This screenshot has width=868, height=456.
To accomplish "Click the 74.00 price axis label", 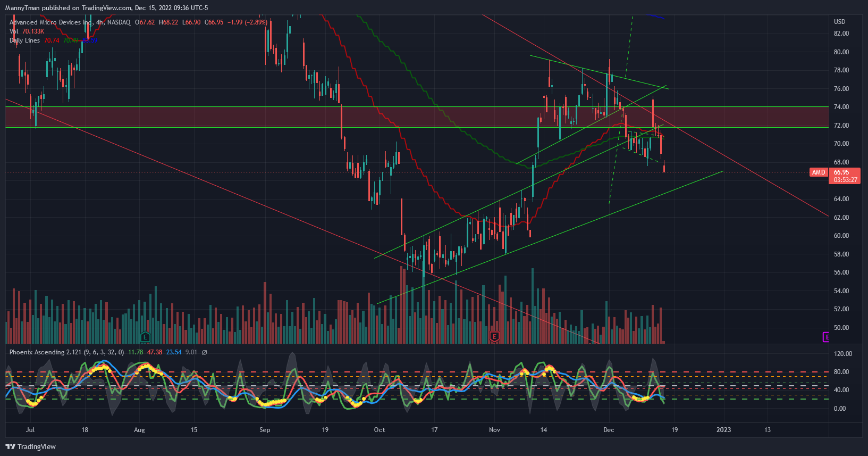I will [x=841, y=107].
